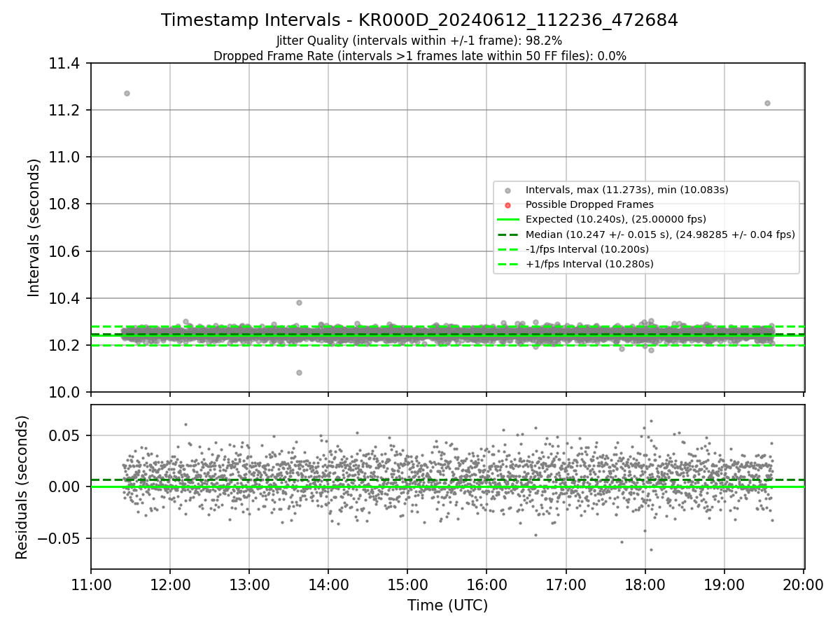Select the plot title 'Timestamp Intervals - KR000D_20240612_112236_472684'
This screenshot has height=630, width=840.
tap(419, 20)
